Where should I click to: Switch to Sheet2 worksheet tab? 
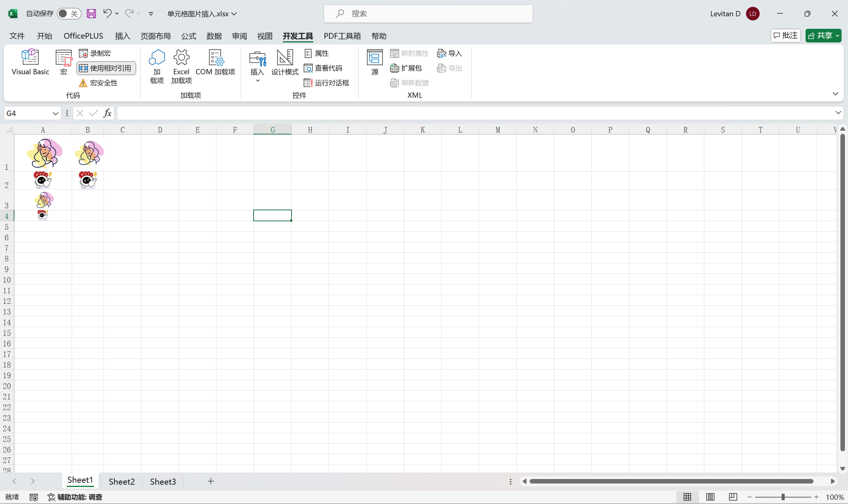(122, 481)
